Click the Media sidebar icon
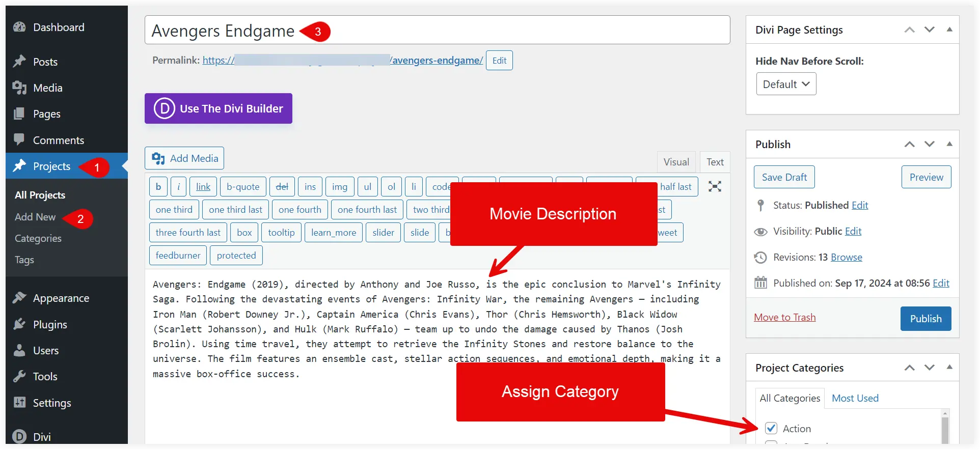 [19, 88]
